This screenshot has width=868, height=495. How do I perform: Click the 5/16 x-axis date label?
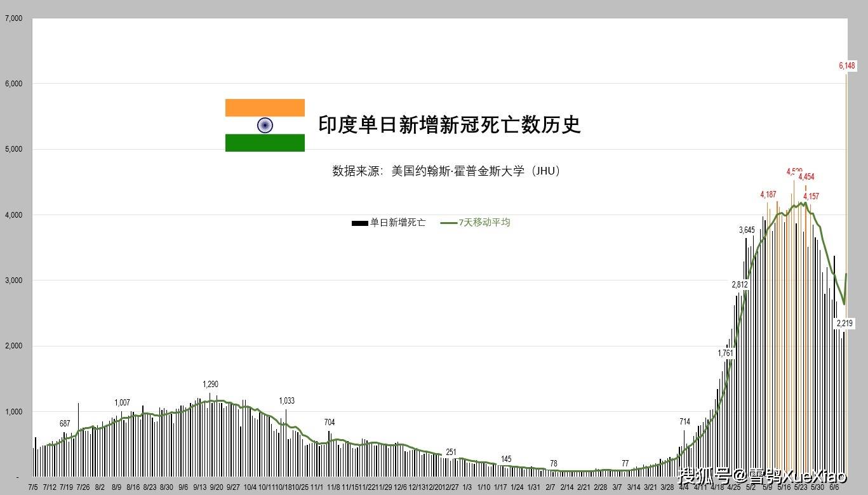click(784, 487)
